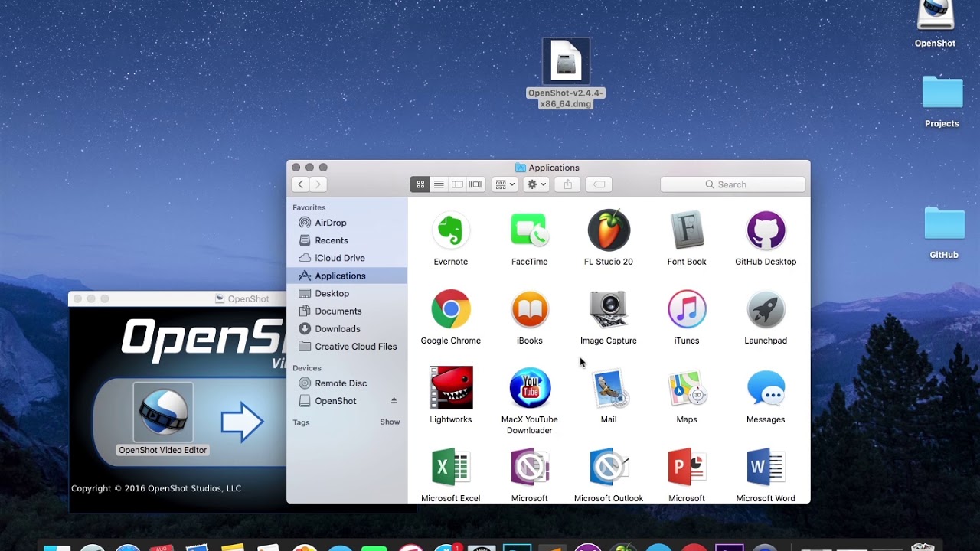Click the Edit Tags toolbar button
980x551 pixels.
(x=599, y=184)
